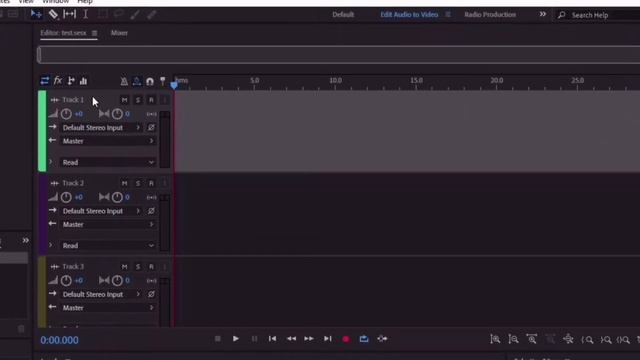640x360 pixels.
Task: Arm Track 3 for record
Action: click(151, 267)
